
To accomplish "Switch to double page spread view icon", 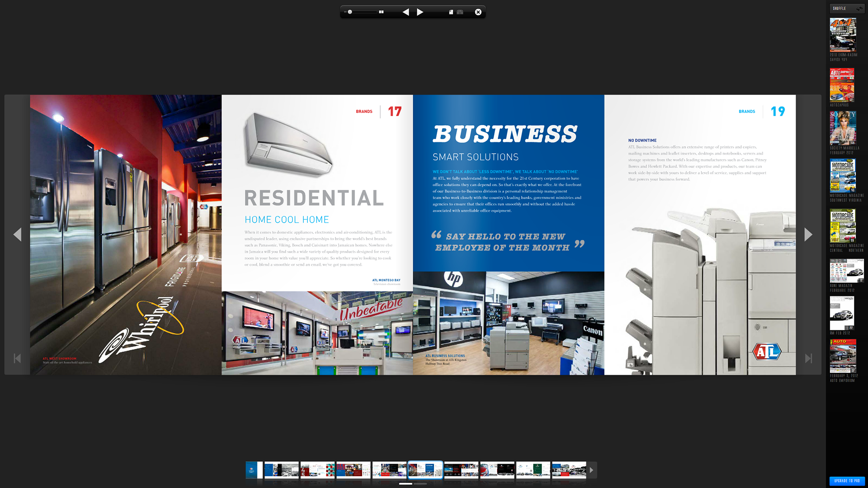I will 460,12.
